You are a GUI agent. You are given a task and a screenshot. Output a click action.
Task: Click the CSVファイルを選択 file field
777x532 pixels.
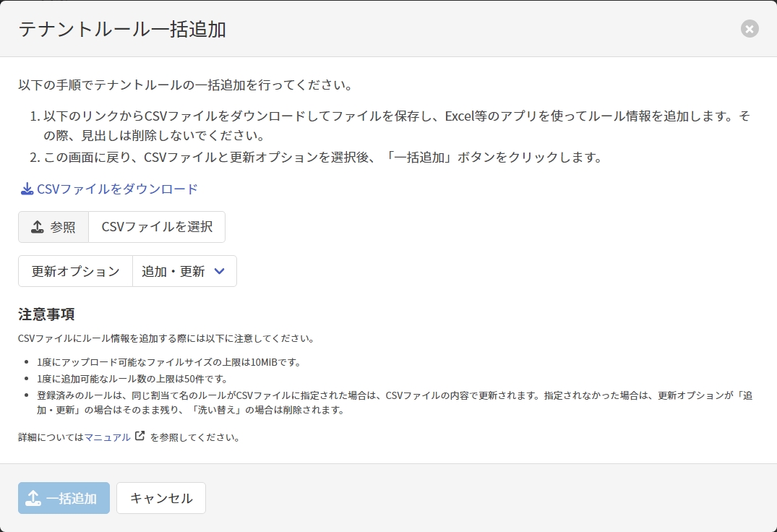(x=157, y=227)
